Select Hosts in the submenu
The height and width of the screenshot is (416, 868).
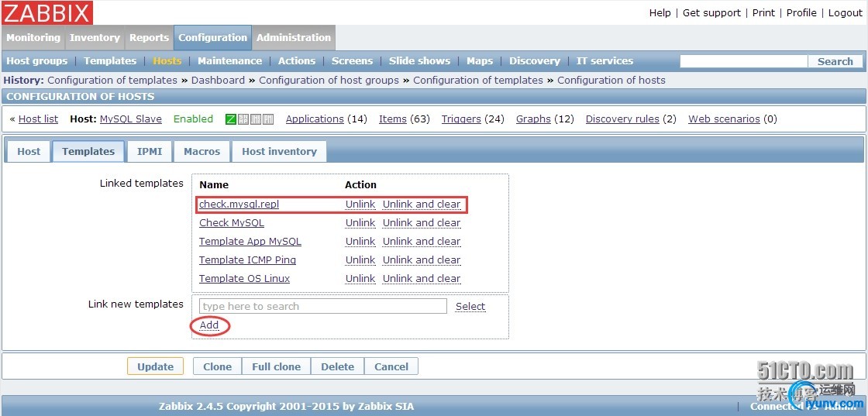click(167, 61)
